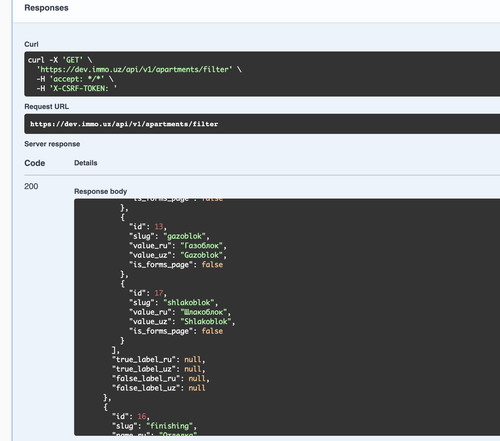Screen dimensions: 500x441
Task: Click the Responses section header
Action: coord(46,8)
